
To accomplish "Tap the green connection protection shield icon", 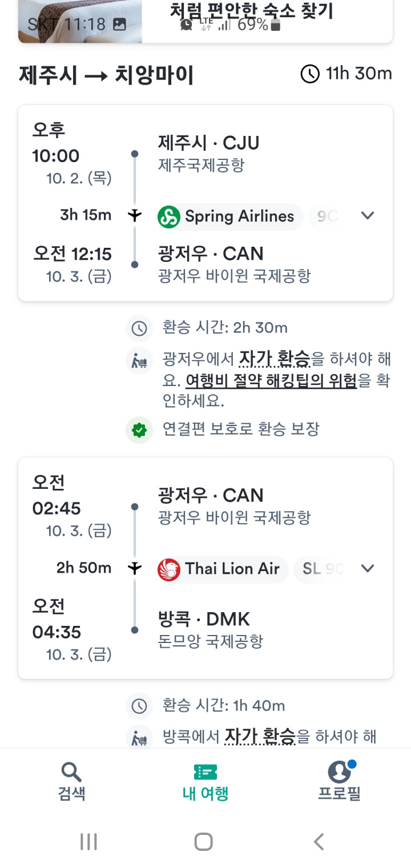I will pos(139,429).
